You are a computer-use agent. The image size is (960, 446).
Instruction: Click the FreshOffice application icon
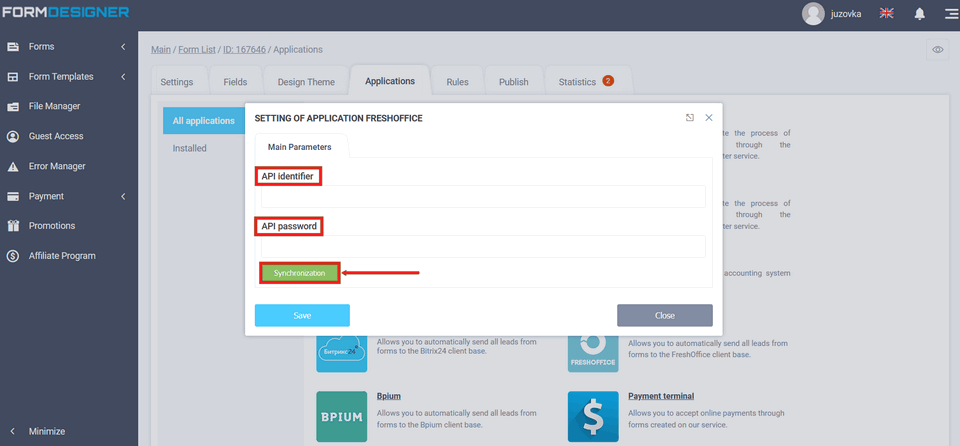click(x=593, y=354)
